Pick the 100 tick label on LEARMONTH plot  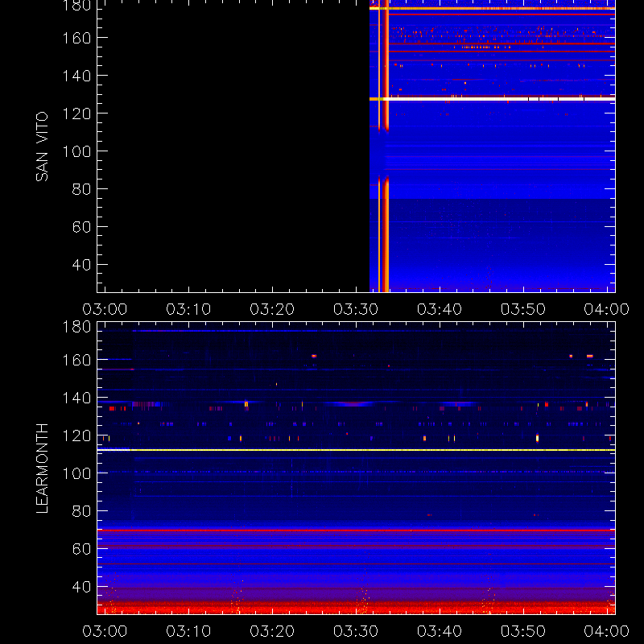click(76, 473)
